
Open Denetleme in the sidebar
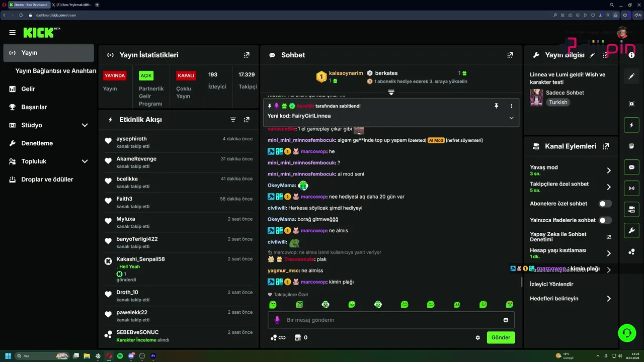point(37,143)
